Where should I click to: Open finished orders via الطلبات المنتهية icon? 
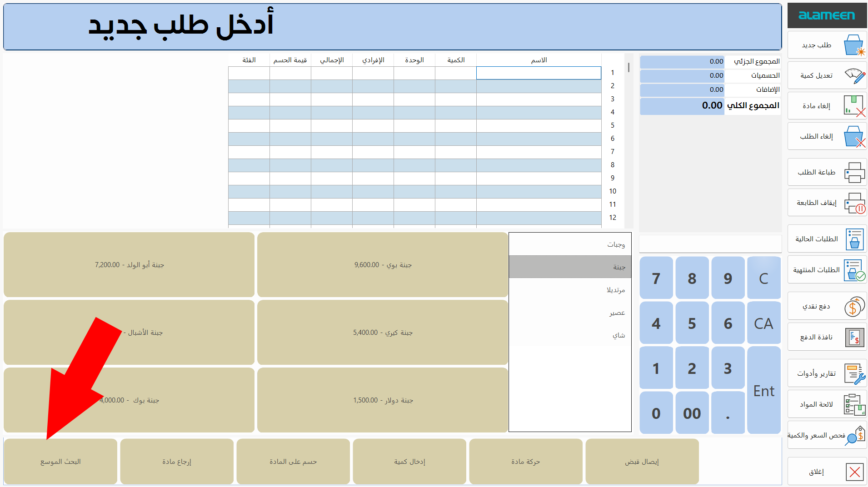click(x=827, y=270)
